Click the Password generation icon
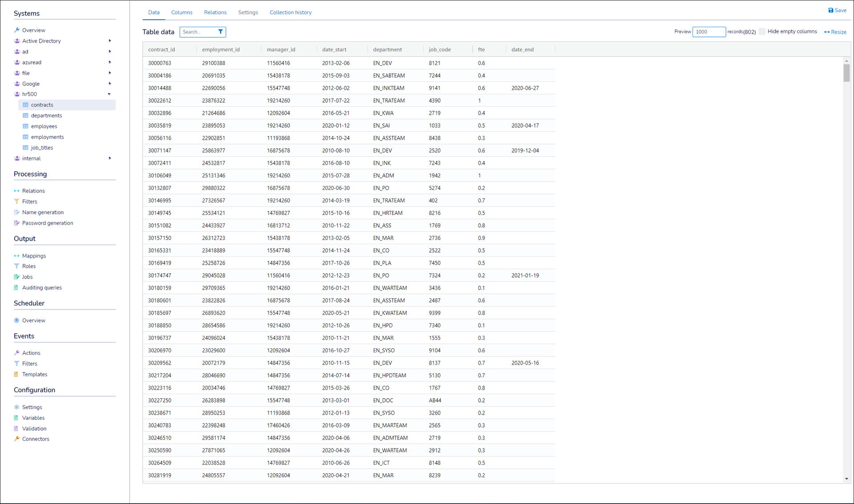This screenshot has height=504, width=854. (x=16, y=223)
